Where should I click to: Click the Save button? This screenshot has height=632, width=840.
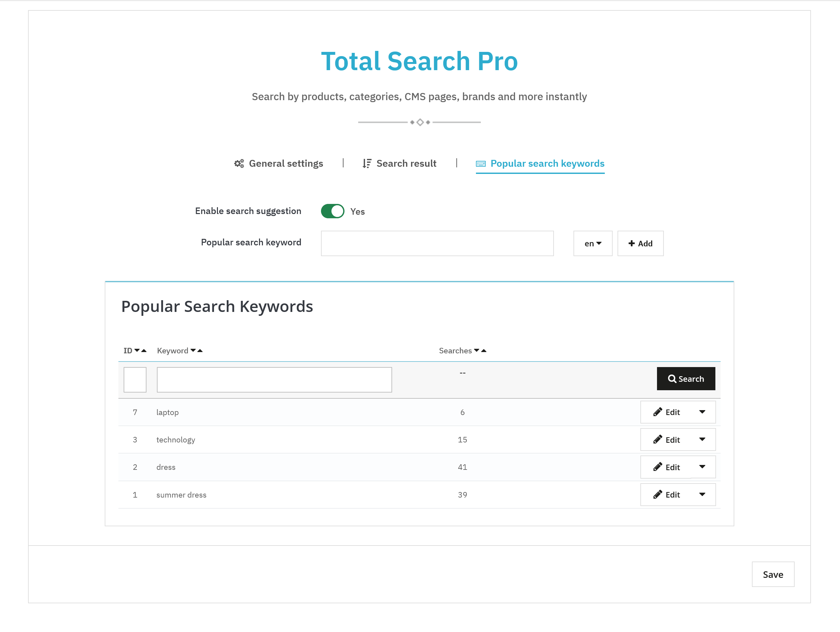point(773,574)
